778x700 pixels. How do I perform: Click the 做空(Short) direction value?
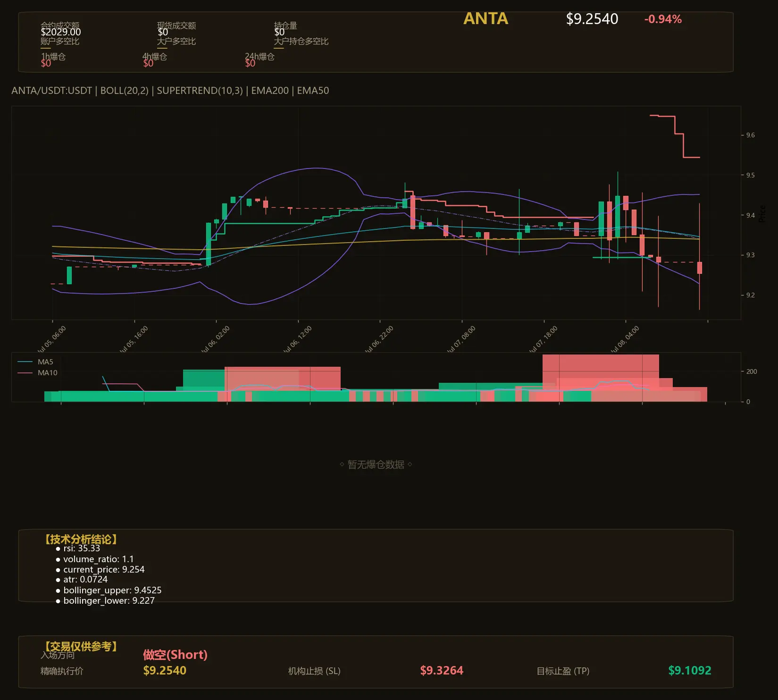coord(175,655)
